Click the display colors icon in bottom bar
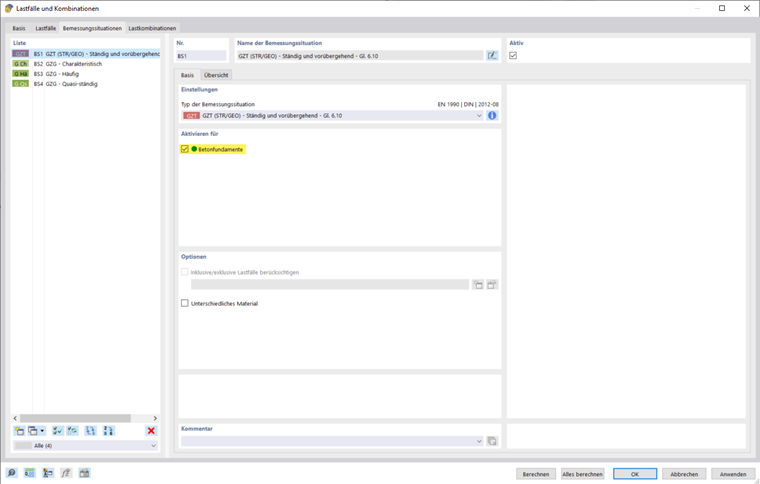 click(x=48, y=473)
